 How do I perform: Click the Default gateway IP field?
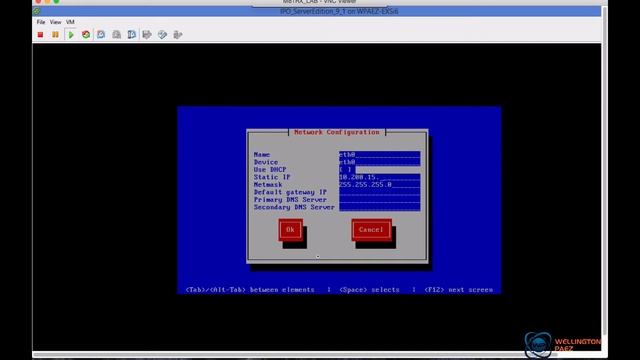pos(380,192)
